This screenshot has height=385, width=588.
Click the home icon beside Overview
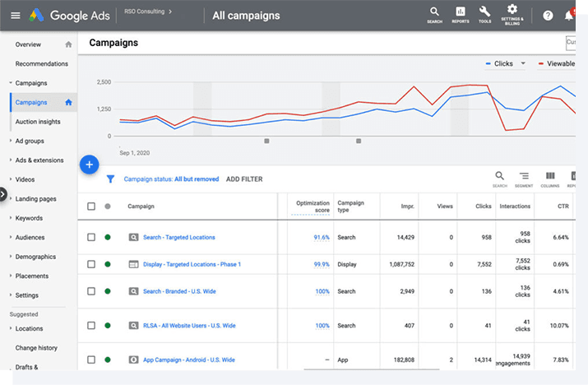pos(68,44)
